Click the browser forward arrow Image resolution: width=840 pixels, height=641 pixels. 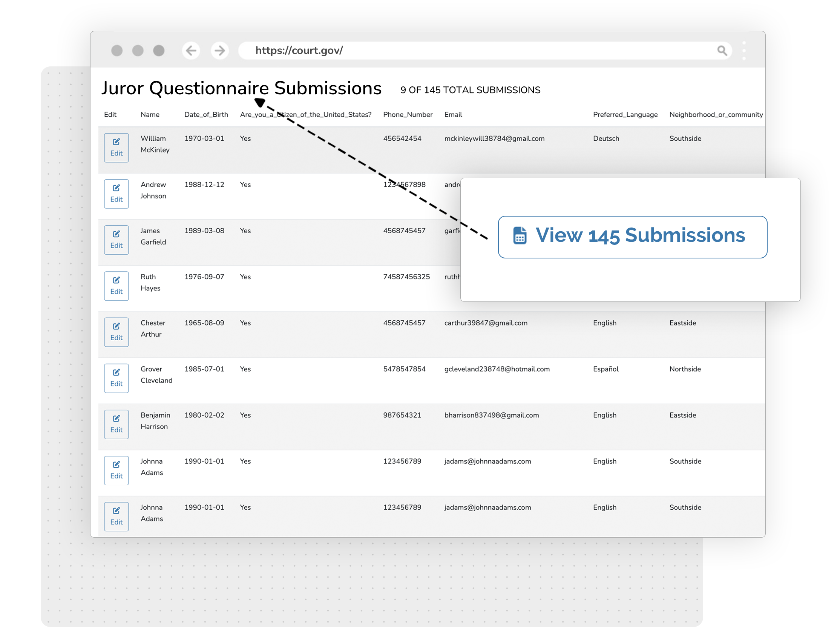[x=220, y=50]
